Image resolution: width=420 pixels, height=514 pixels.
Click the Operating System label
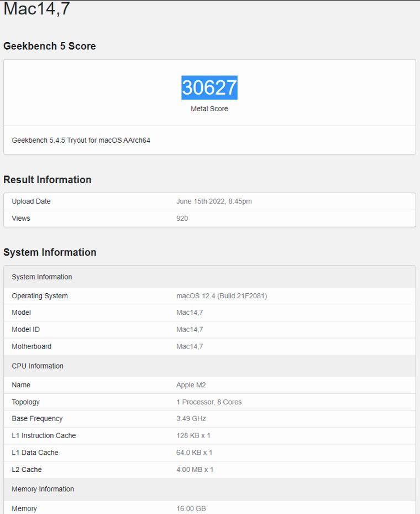point(40,296)
